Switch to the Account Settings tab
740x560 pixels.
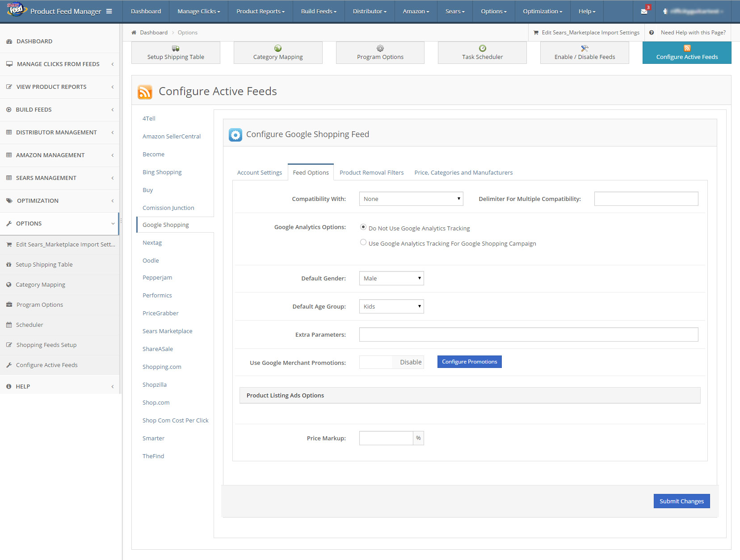(260, 173)
